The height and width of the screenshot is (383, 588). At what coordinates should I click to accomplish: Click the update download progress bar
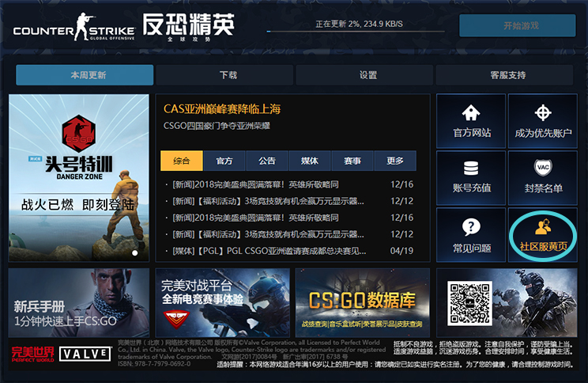[x=356, y=32]
